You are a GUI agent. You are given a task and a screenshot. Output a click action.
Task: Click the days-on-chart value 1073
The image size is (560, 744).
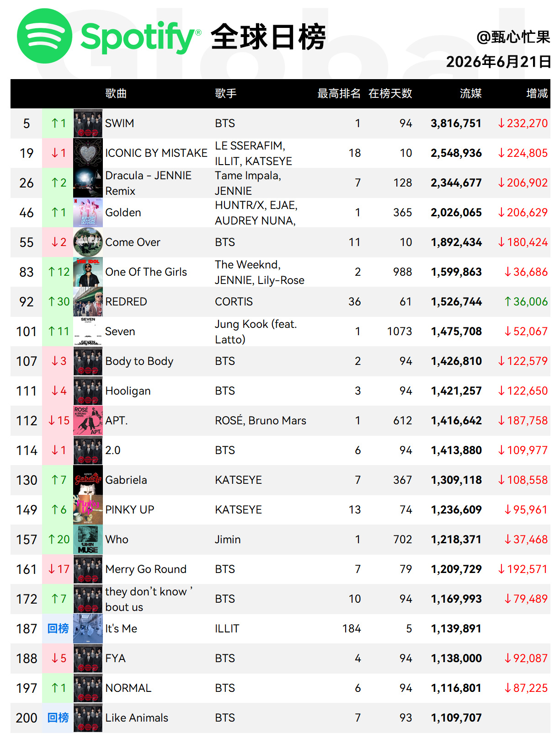coord(400,332)
